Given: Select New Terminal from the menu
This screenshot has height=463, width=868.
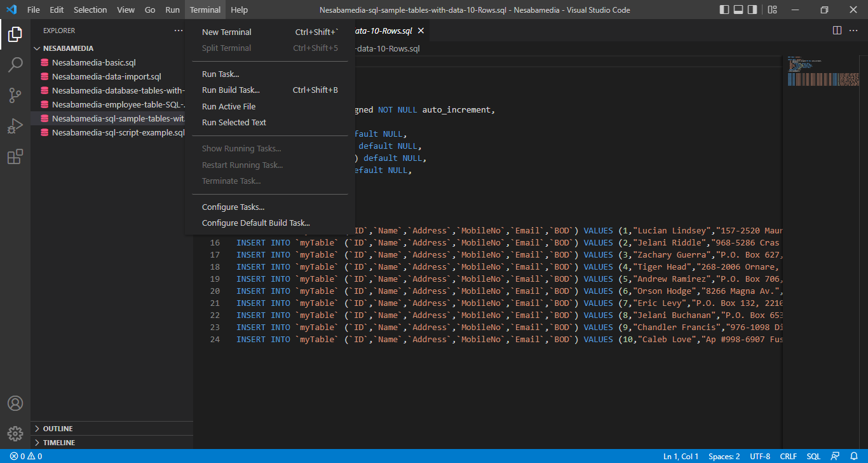Looking at the screenshot, I should [227, 32].
